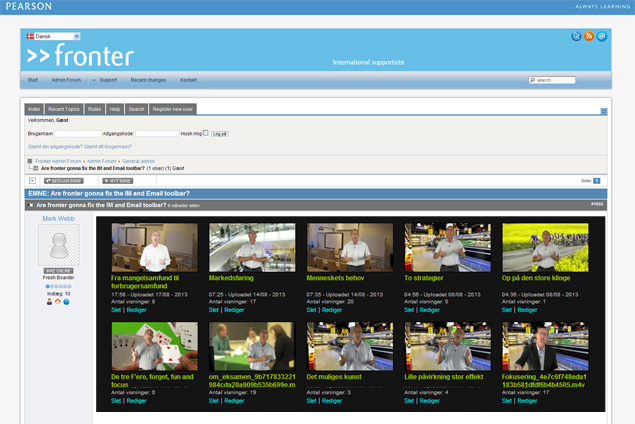Screen dimensions: 635x424
Task: Open the Start menu item
Action: click(33, 80)
